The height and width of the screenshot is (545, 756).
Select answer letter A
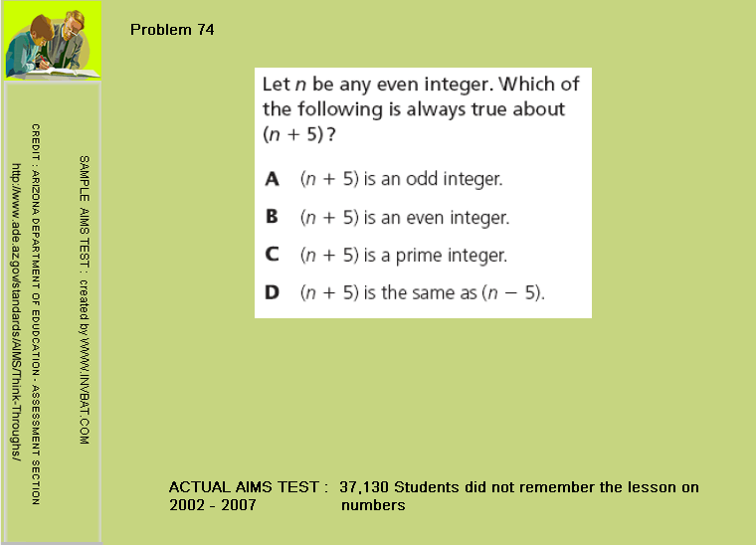(272, 180)
